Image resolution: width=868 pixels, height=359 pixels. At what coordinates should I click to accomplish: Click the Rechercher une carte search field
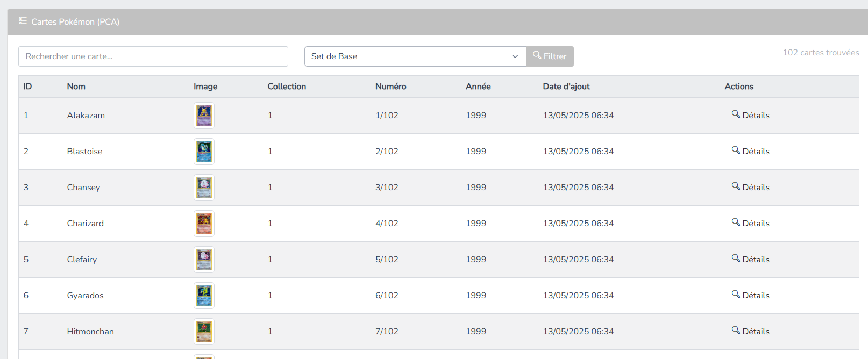pyautogui.click(x=153, y=56)
